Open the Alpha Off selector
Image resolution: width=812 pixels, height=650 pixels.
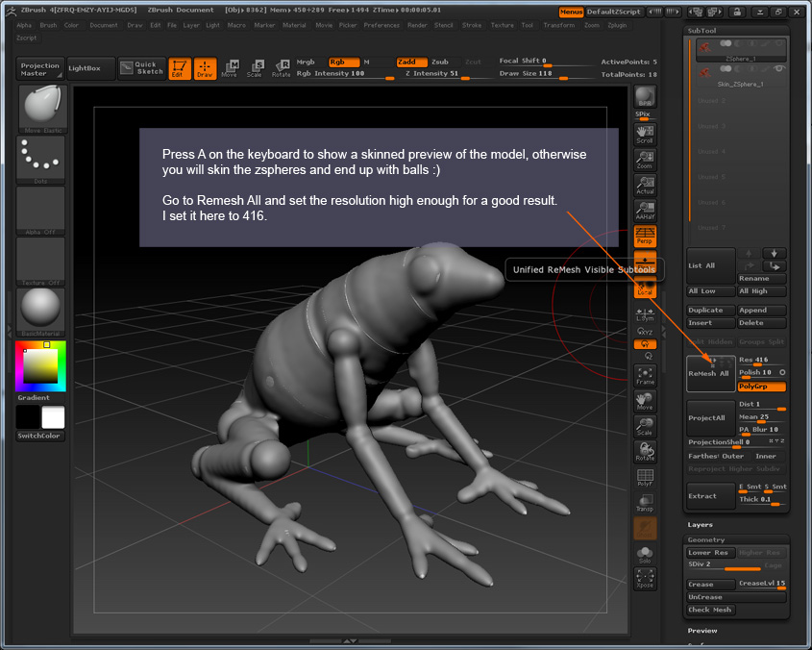40,211
